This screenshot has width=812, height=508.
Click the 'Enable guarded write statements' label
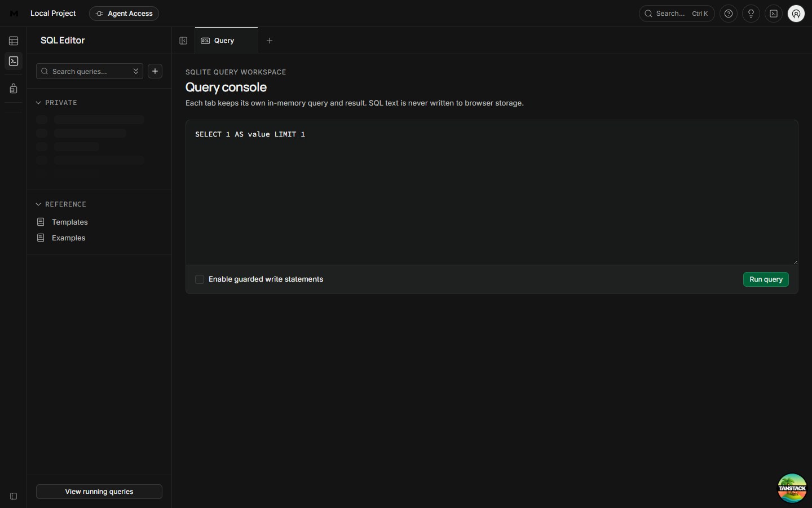pyautogui.click(x=266, y=279)
